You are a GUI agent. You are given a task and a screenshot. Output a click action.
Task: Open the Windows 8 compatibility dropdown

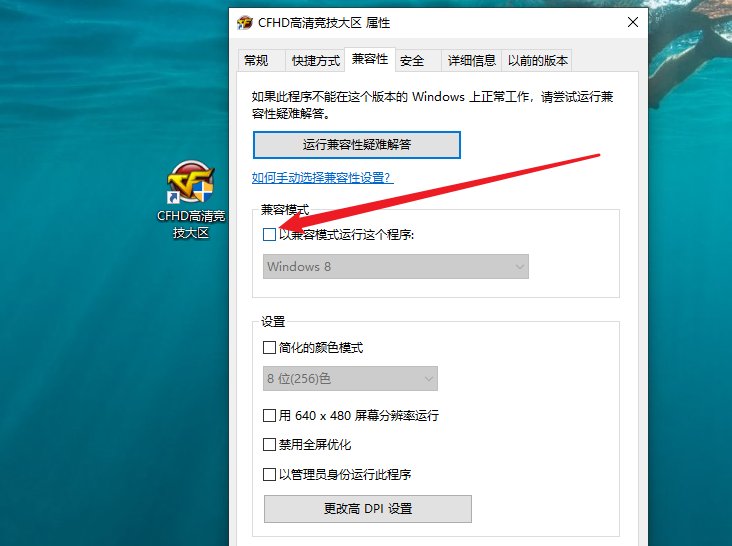pyautogui.click(x=396, y=266)
